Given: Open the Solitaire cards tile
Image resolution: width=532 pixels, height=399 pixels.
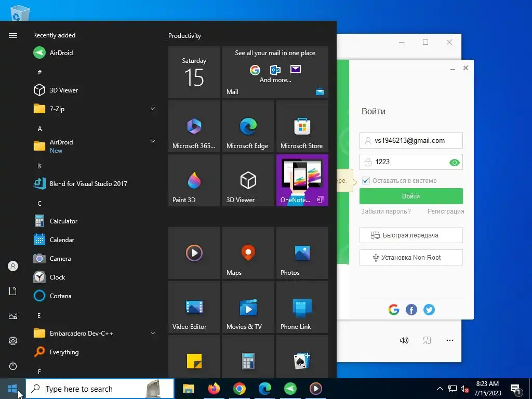Looking at the screenshot, I should coord(302,357).
